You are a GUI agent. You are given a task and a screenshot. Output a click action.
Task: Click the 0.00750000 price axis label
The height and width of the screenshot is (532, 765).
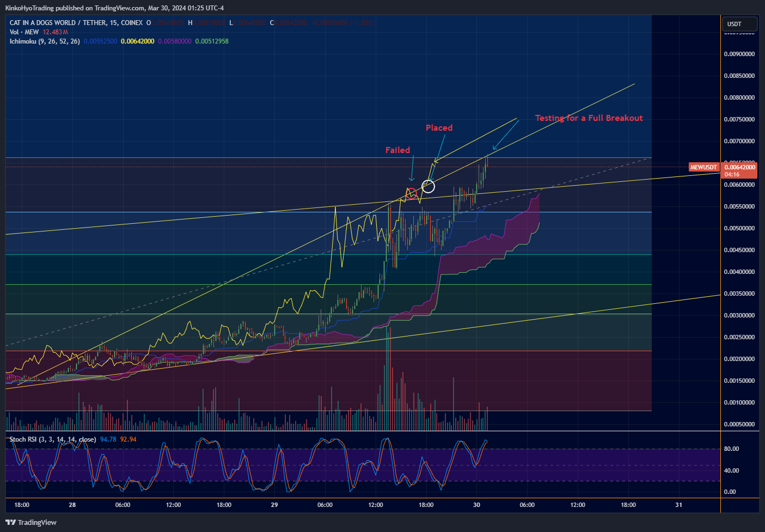[x=739, y=119]
